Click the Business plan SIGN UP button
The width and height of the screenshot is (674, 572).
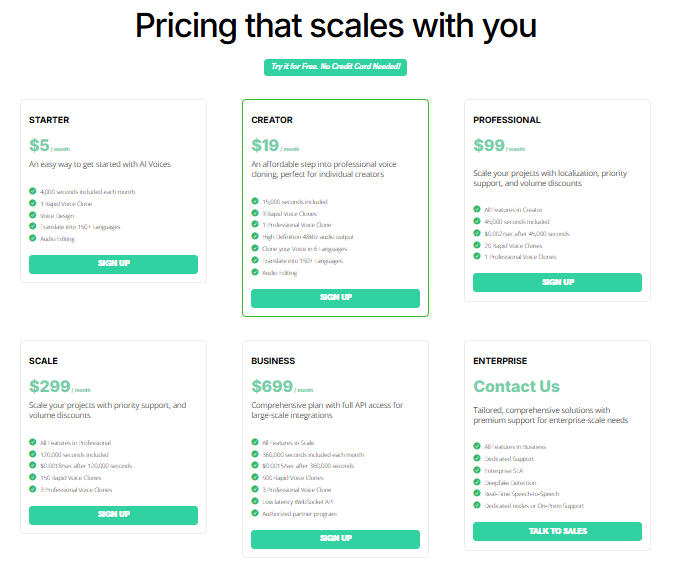335,539
